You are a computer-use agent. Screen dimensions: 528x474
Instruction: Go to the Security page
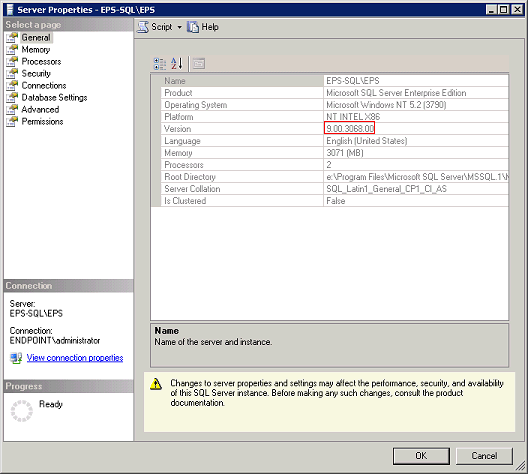coord(36,73)
